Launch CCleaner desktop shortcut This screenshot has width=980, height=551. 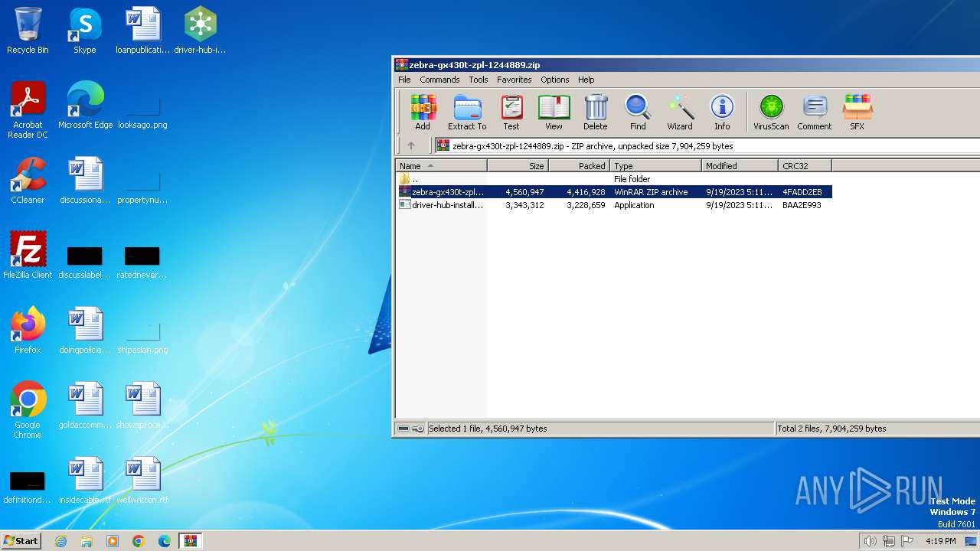(28, 181)
